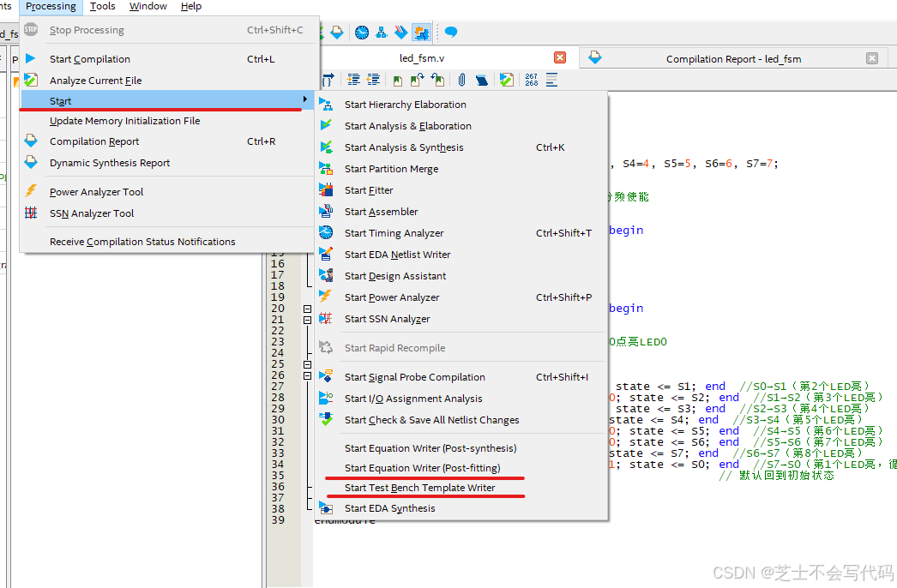
Task: Click the Start Compilation play icon
Action: [x=31, y=58]
